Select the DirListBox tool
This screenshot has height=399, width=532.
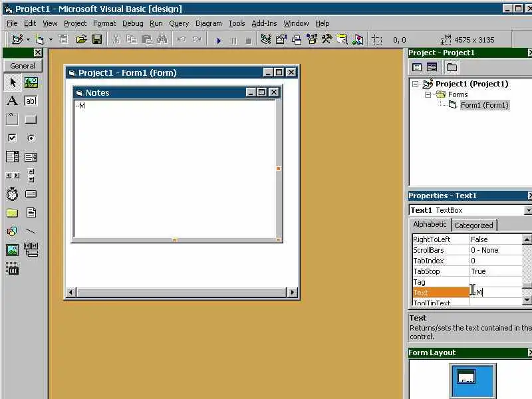click(x=13, y=213)
